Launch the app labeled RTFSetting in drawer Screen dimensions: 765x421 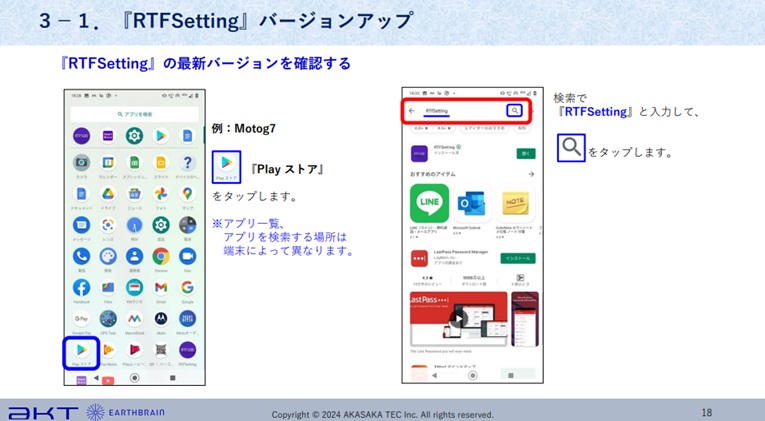point(187,350)
